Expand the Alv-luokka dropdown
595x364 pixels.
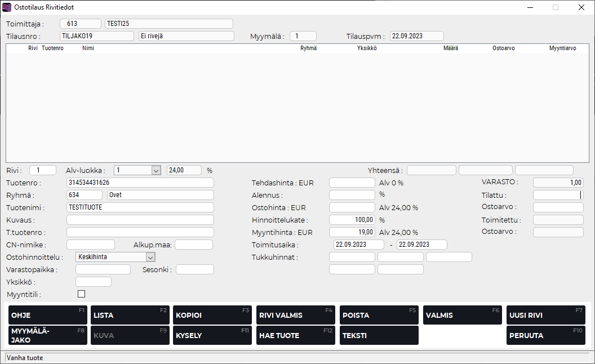point(156,170)
